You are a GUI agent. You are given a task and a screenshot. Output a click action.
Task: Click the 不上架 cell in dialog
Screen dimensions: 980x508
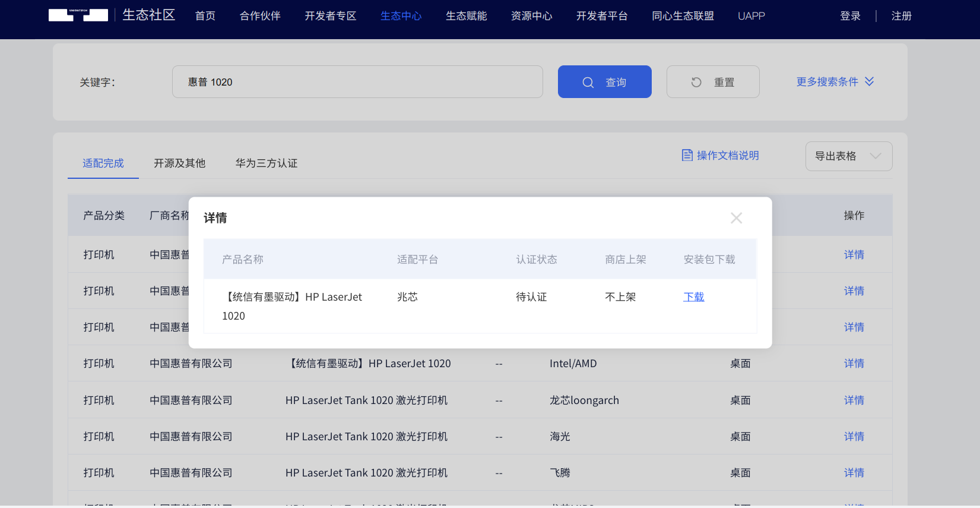click(x=620, y=297)
